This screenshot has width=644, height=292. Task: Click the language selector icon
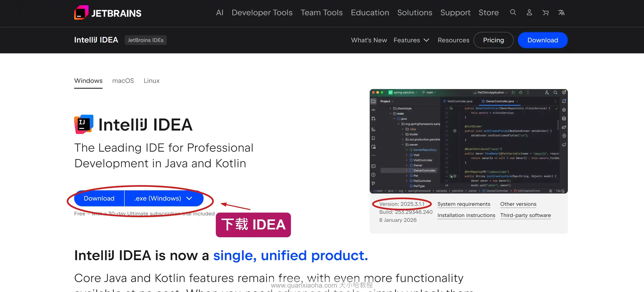[x=561, y=12]
